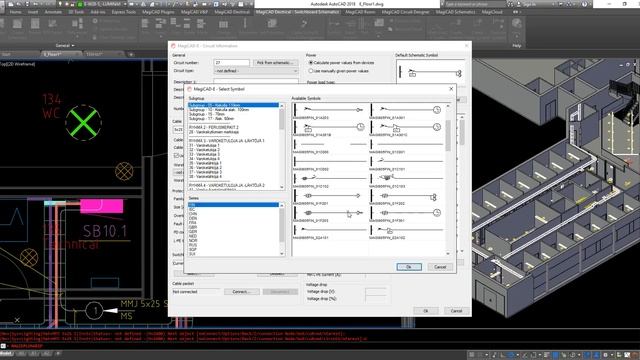Pick symbol 01C102 with filled plug and switch
Screen dimensions: 640x360
tap(330, 180)
